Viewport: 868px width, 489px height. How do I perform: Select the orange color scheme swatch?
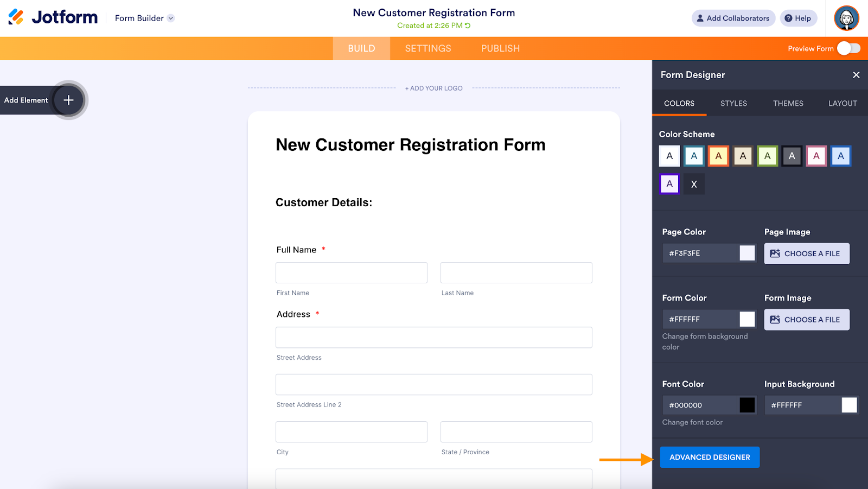pos(718,156)
